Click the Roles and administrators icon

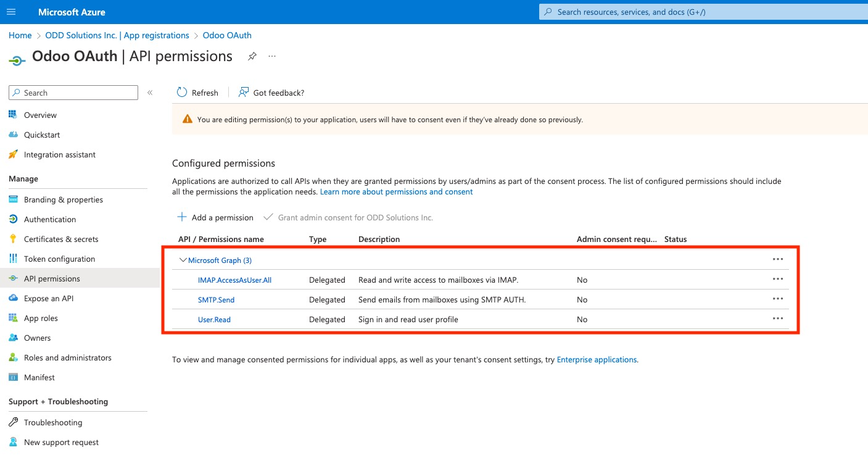point(13,357)
